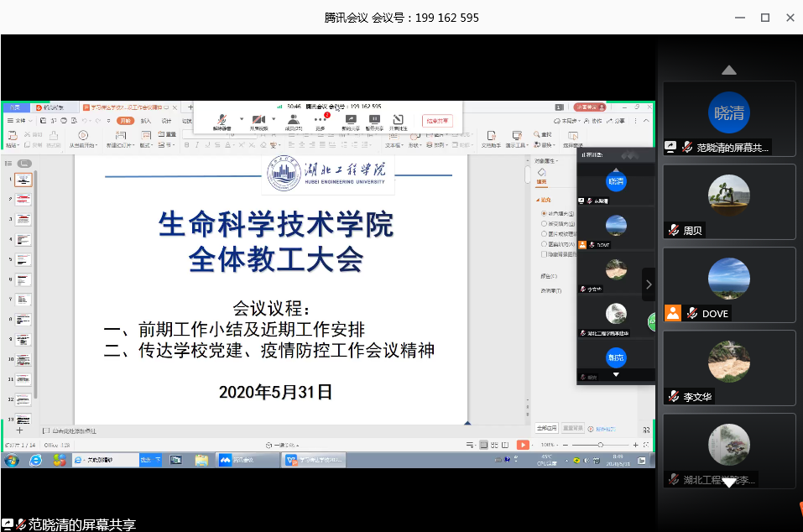Open the members list icon in meeting toolbar
The image size is (803, 532).
coord(293,120)
